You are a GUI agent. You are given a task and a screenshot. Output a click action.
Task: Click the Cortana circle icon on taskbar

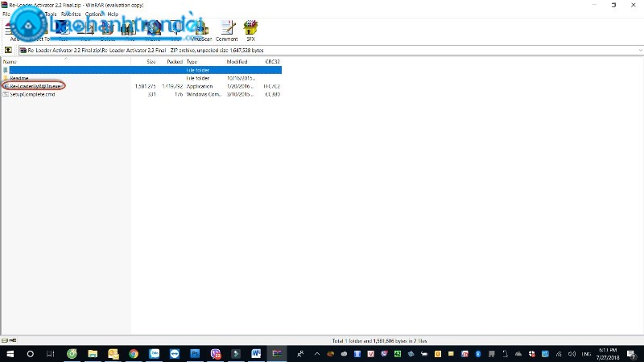pos(30,354)
